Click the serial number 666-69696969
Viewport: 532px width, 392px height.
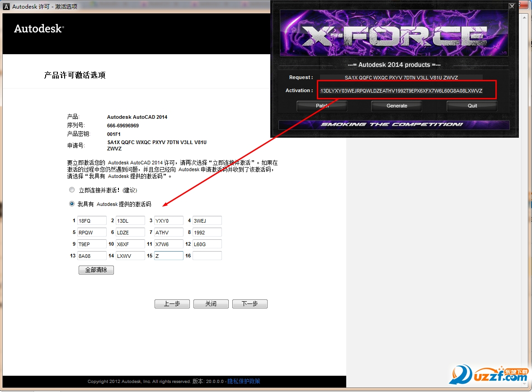click(x=123, y=126)
